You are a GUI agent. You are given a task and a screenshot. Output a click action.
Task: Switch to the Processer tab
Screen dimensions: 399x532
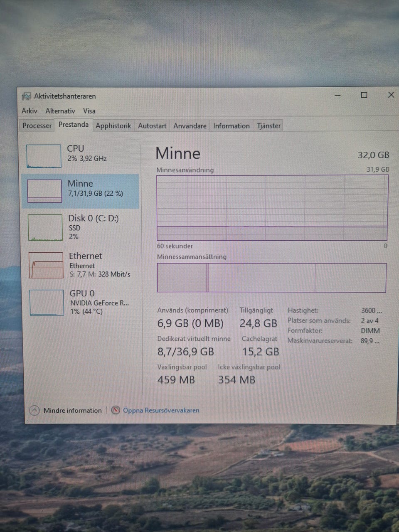click(x=37, y=126)
